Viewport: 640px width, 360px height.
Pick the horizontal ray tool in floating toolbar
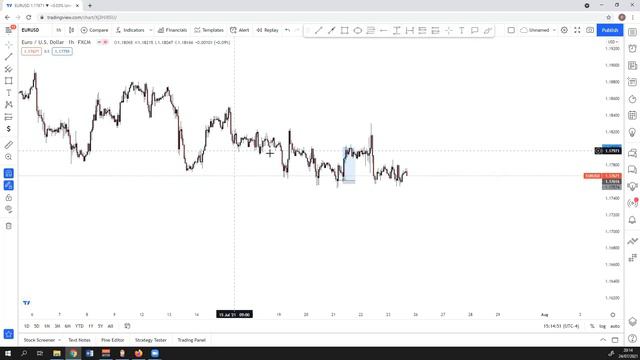click(383, 30)
